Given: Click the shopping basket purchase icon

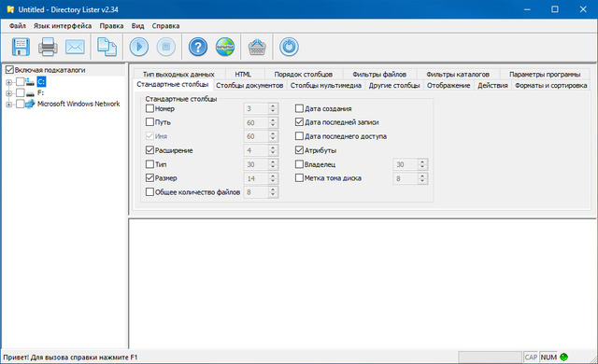Looking at the screenshot, I should tap(257, 47).
